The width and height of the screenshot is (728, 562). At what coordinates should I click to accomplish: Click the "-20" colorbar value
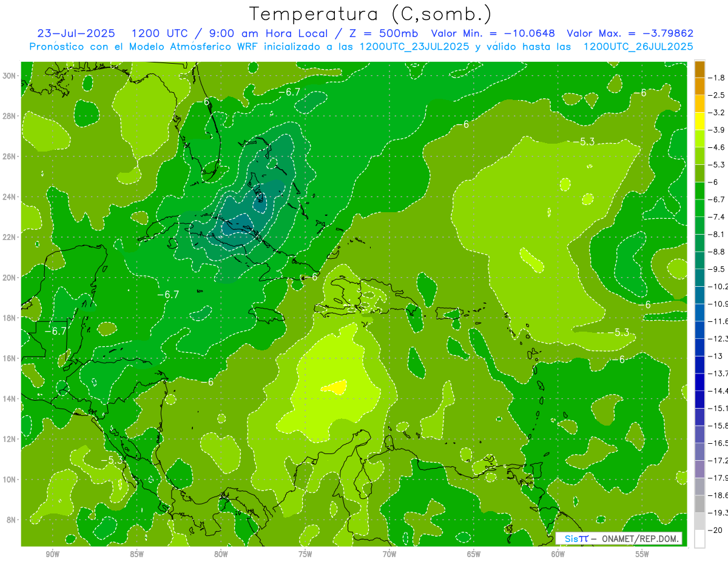(716, 530)
